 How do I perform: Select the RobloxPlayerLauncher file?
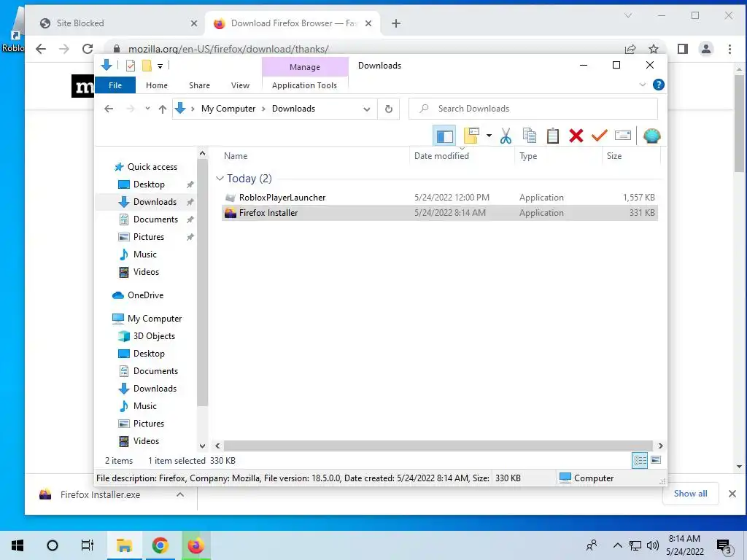coord(282,198)
